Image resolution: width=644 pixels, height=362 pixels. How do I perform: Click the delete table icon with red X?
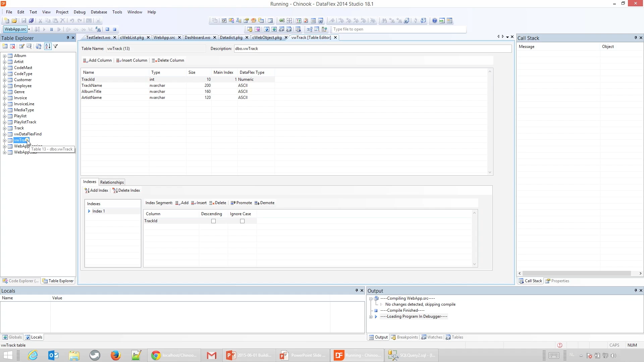(13, 47)
